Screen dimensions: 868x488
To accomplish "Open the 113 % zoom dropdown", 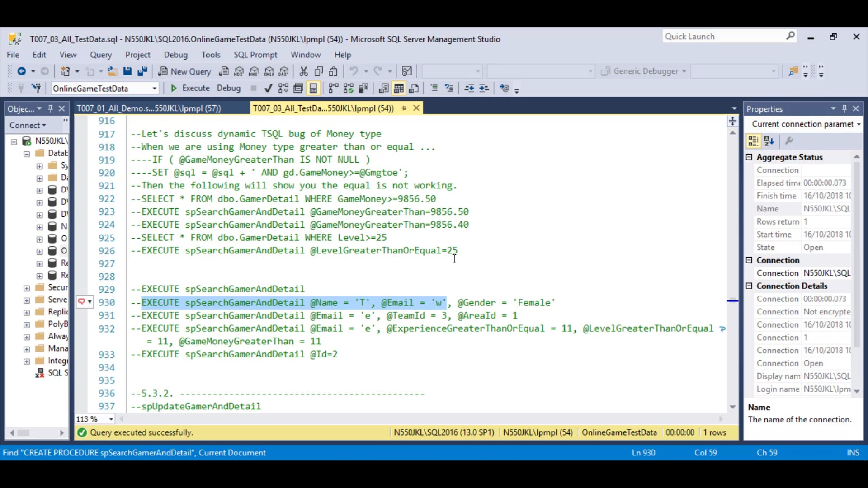I will (x=111, y=419).
